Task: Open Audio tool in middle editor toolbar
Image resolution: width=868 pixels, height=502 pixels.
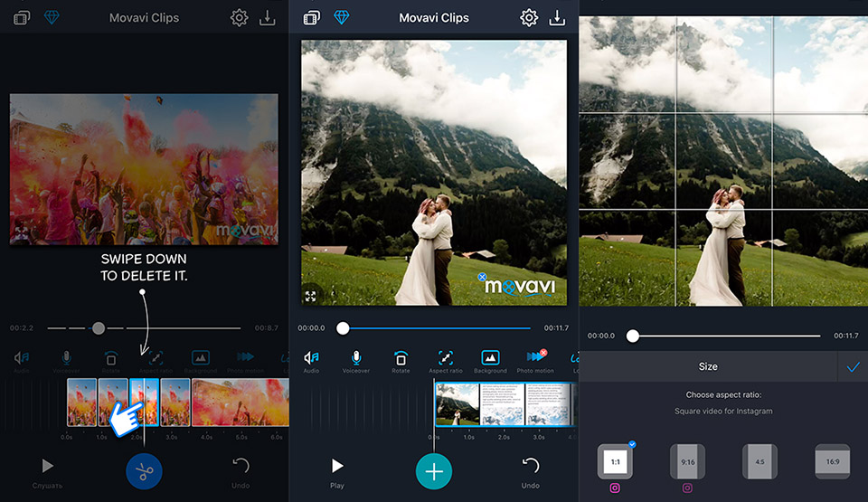Action: pyautogui.click(x=311, y=360)
